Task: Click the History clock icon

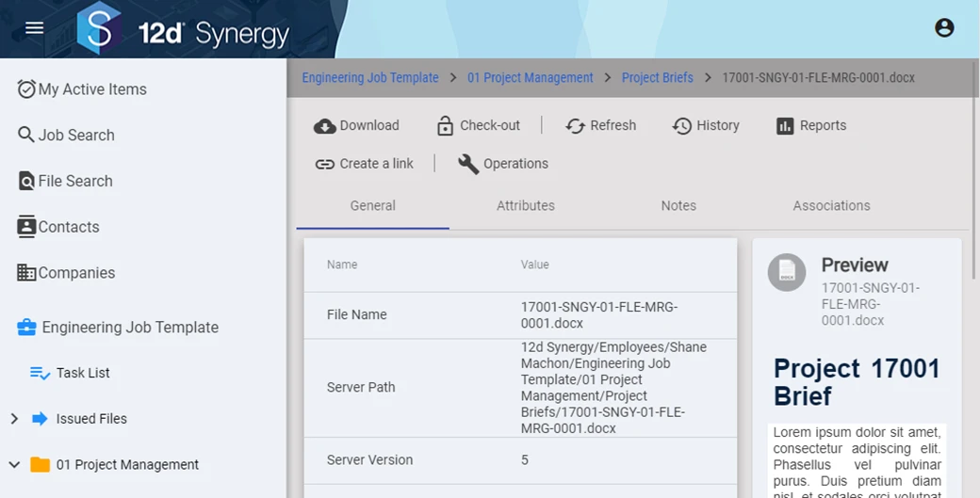Action: pyautogui.click(x=682, y=126)
